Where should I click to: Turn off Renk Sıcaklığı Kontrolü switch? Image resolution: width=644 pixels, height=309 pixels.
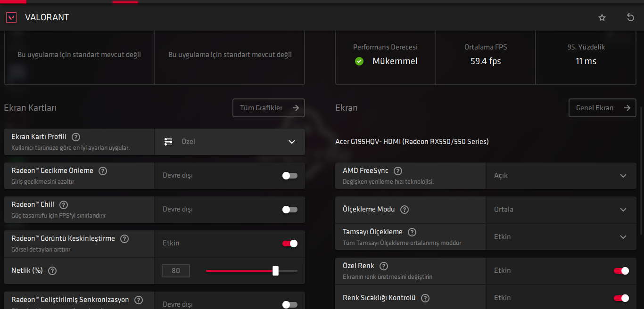click(x=621, y=298)
